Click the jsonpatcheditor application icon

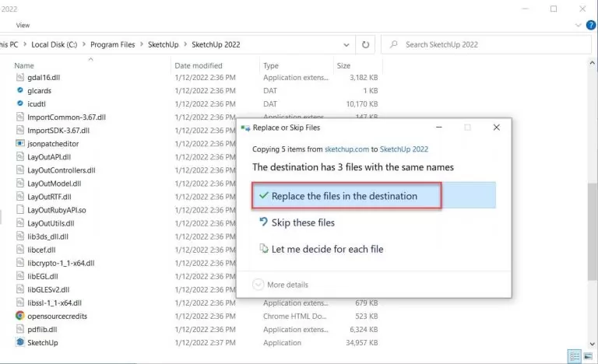click(x=20, y=144)
